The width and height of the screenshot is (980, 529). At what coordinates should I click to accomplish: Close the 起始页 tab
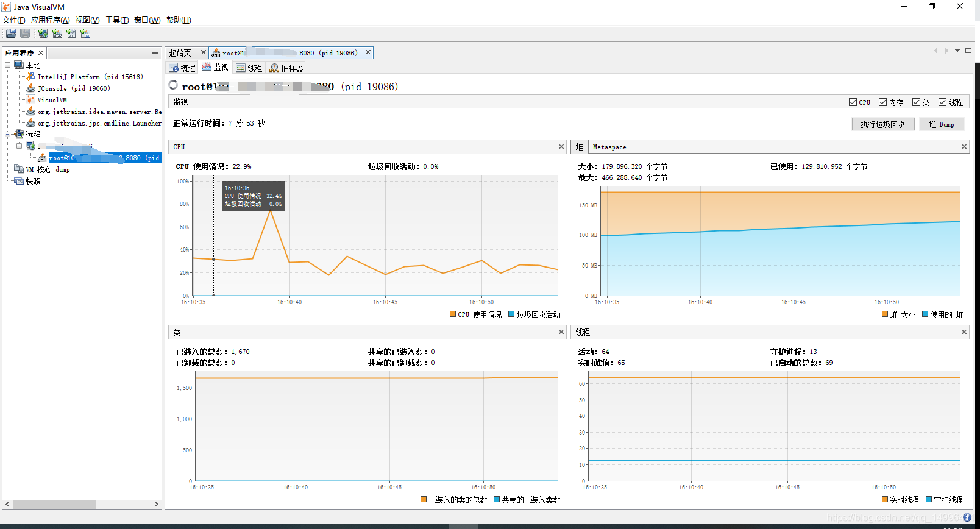tap(204, 52)
